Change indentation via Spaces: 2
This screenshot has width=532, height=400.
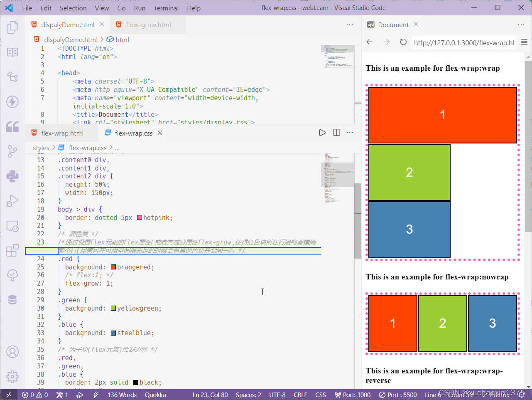[x=248, y=395]
